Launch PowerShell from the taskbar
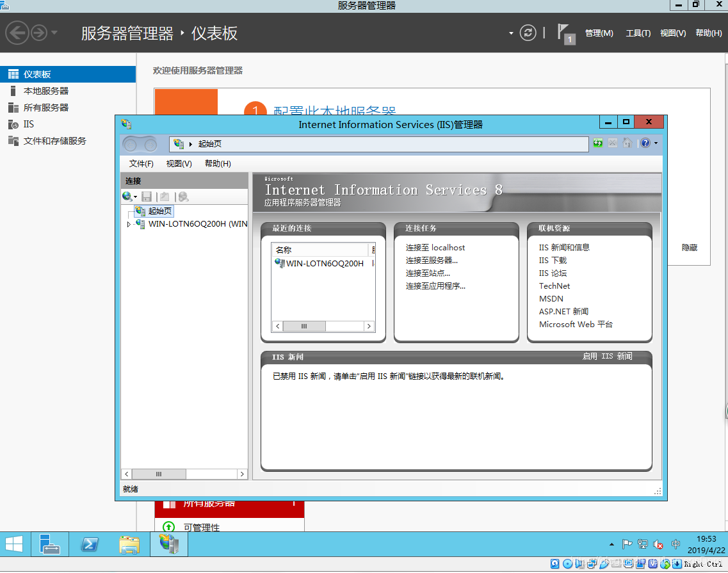The width and height of the screenshot is (728, 573). (90, 544)
